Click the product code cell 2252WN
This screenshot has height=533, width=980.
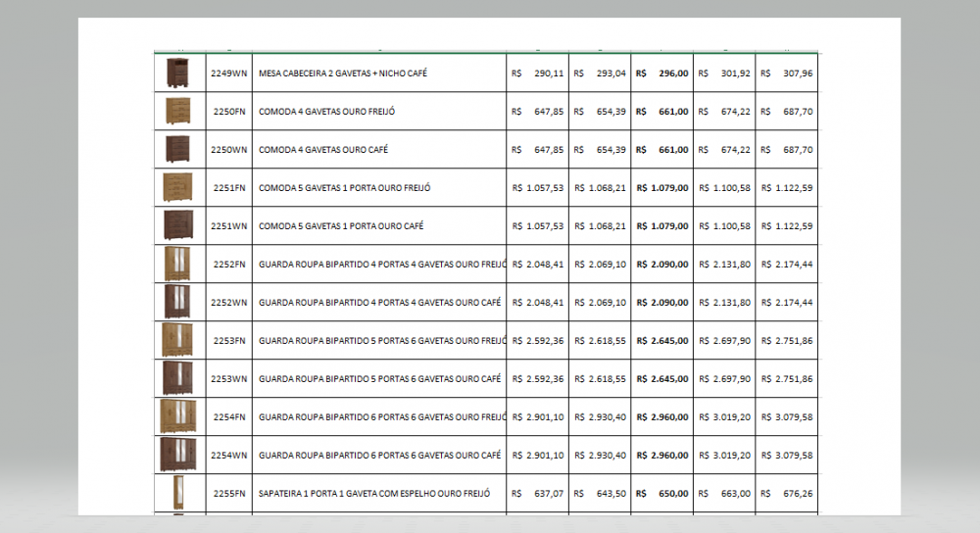coord(228,303)
